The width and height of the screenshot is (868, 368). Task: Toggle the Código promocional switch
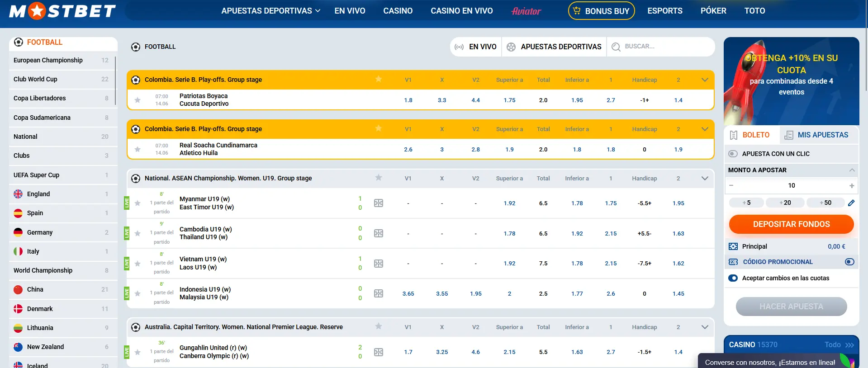point(849,262)
